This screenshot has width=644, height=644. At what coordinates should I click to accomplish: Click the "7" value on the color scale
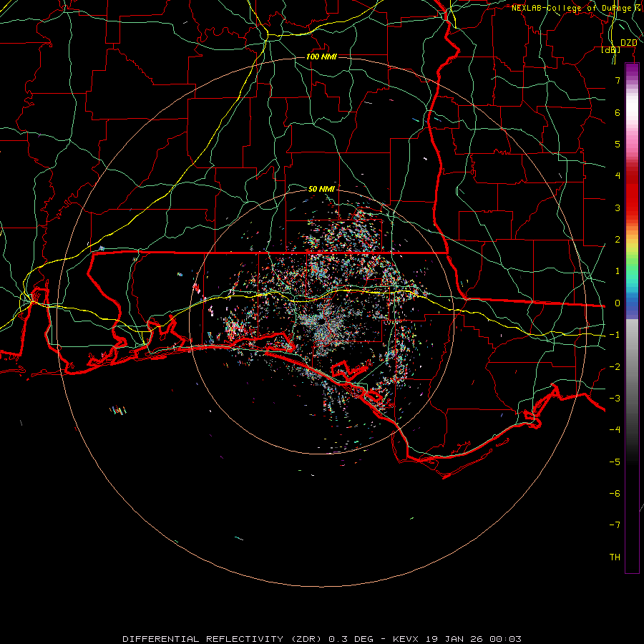[618, 80]
